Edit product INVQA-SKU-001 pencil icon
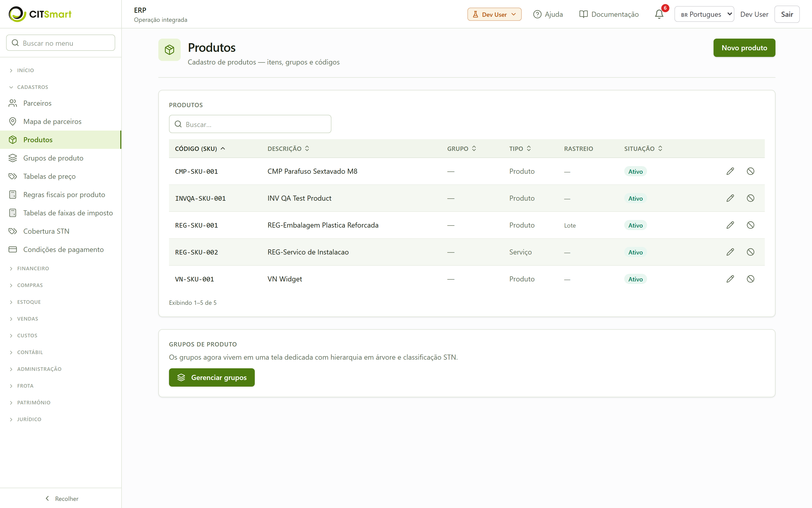Viewport: 812px width, 508px height. [730, 198]
